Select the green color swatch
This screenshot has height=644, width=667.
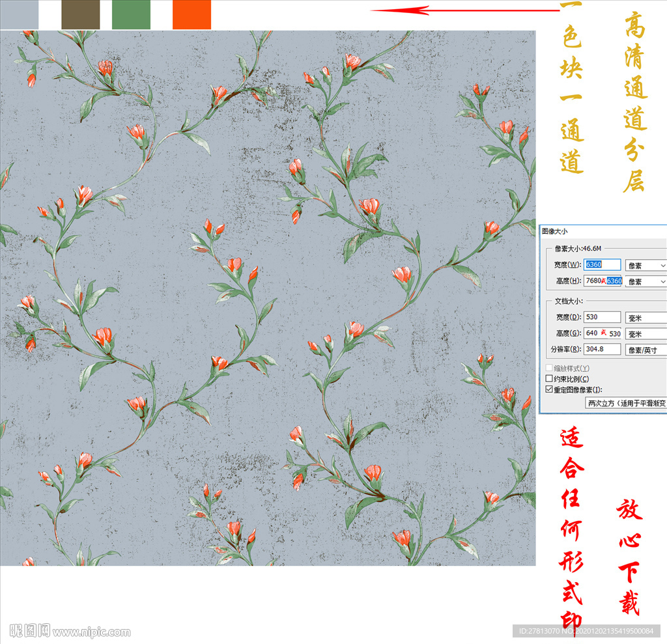point(131,15)
